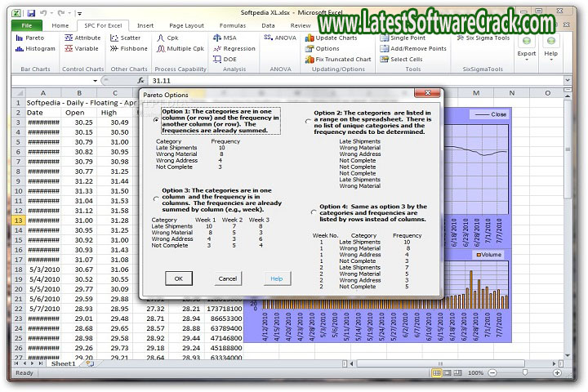Open Customize Quick Access Toolbar dropdown

[79, 14]
